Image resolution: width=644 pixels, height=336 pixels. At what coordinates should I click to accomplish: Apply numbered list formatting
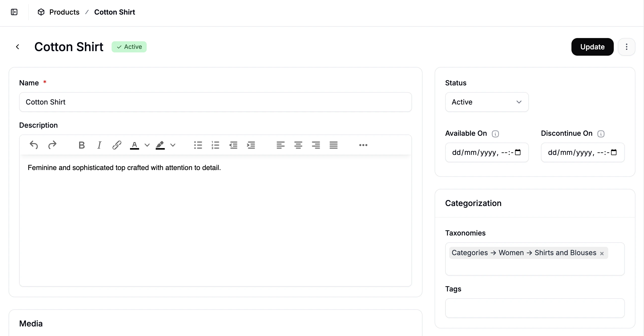point(215,145)
